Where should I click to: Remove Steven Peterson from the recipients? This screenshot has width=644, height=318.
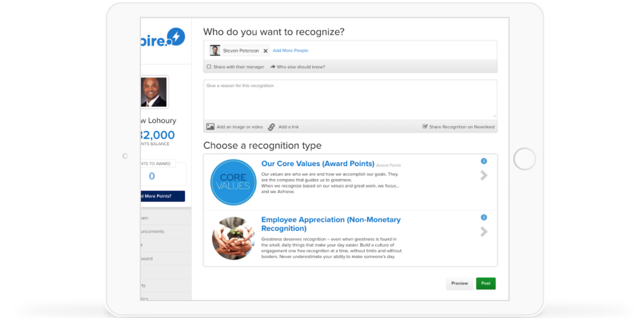266,50
